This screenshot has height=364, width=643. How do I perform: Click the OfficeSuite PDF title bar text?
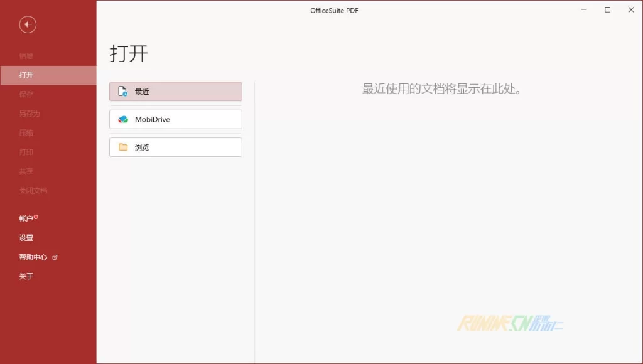click(334, 11)
